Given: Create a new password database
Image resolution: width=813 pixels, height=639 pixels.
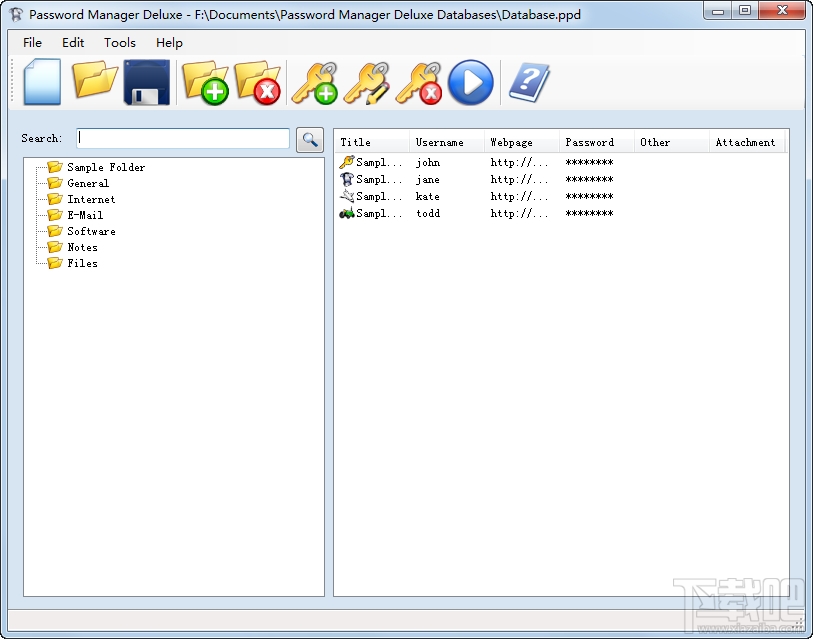Looking at the screenshot, I should [x=40, y=83].
